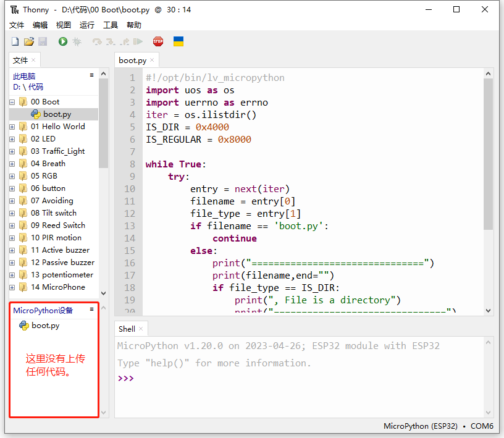This screenshot has width=504, height=438.
Task: Open boot.py on the MicroPython device
Action: click(x=45, y=326)
